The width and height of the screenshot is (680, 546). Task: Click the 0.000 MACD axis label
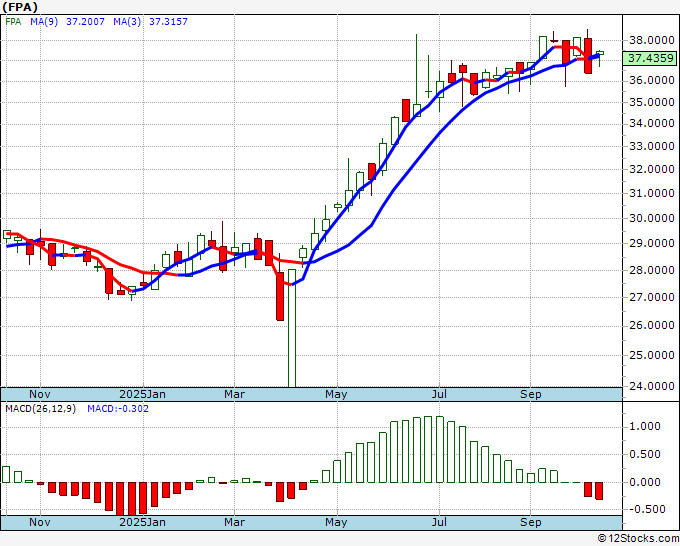pyautogui.click(x=645, y=482)
